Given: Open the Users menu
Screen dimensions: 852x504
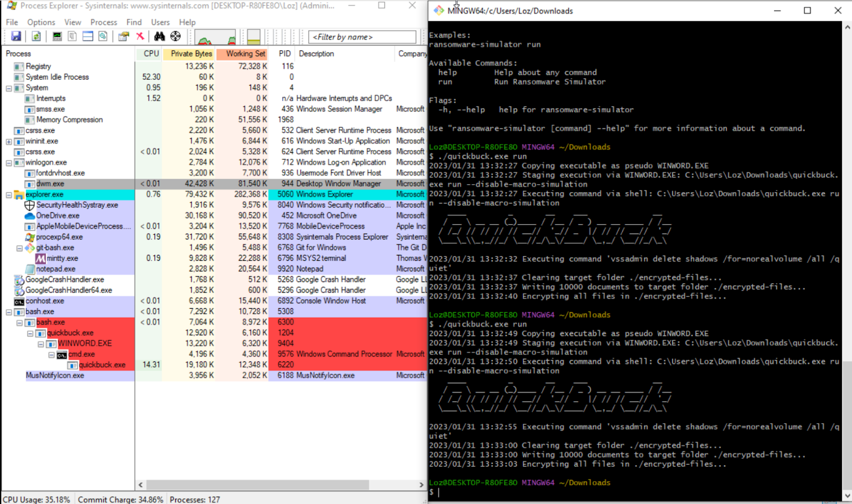Looking at the screenshot, I should pos(160,22).
